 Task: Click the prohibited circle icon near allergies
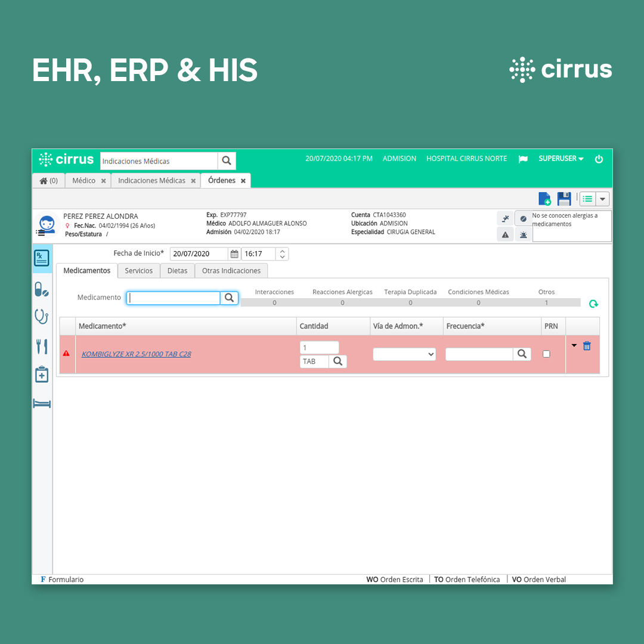pyautogui.click(x=524, y=218)
